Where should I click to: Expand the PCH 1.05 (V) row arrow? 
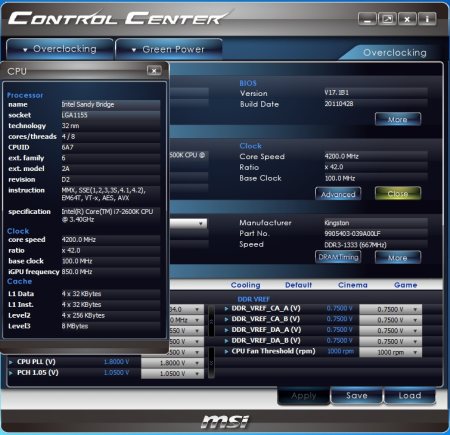11,373
